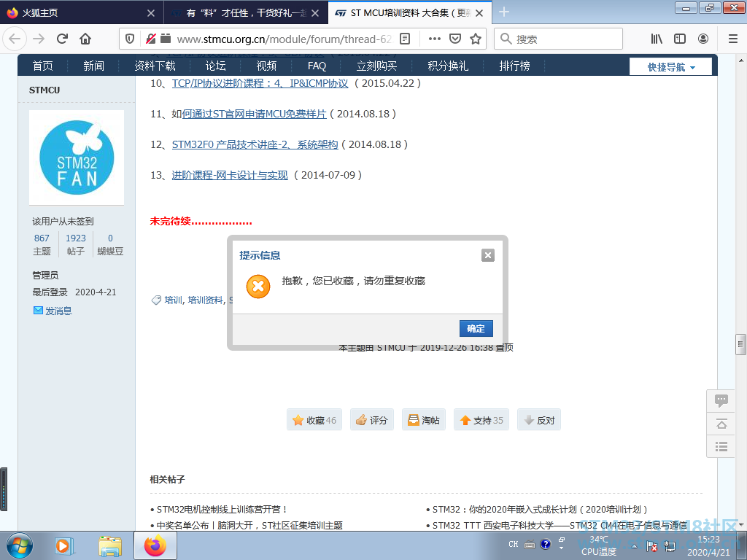Image resolution: width=747 pixels, height=560 pixels.
Task: Click the floating thread list icon
Action: (721, 446)
